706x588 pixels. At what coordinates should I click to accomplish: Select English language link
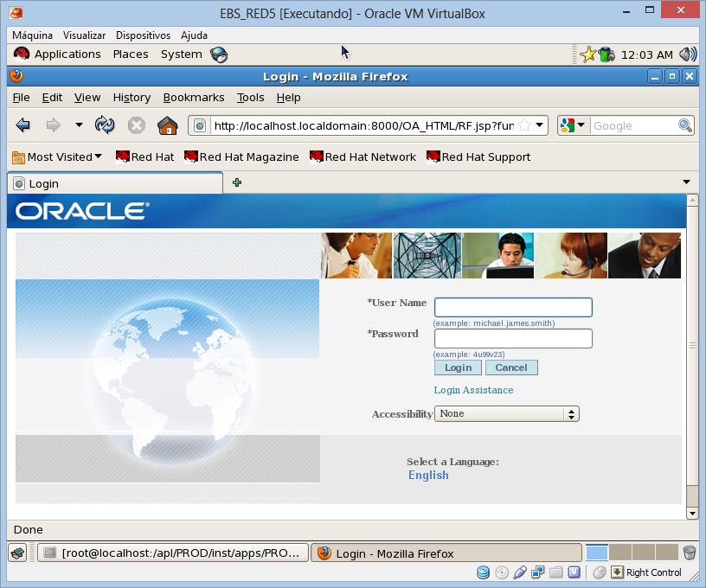coord(428,475)
